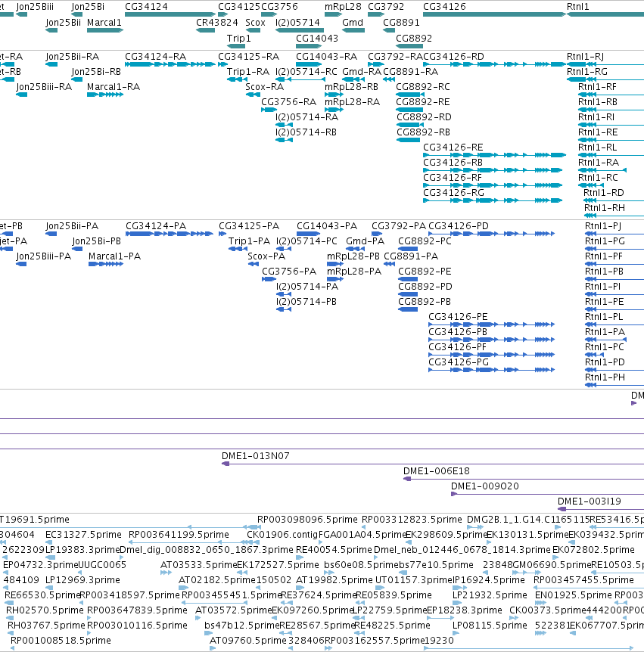Click the l(2)05714 gene bar
Image resolution: width=644 pixels, height=652 pixels.
(300, 30)
